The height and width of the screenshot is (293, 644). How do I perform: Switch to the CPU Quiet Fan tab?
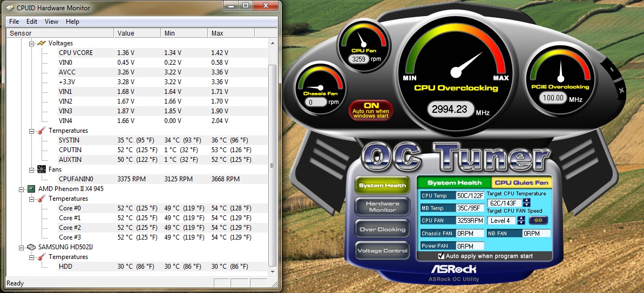point(521,182)
